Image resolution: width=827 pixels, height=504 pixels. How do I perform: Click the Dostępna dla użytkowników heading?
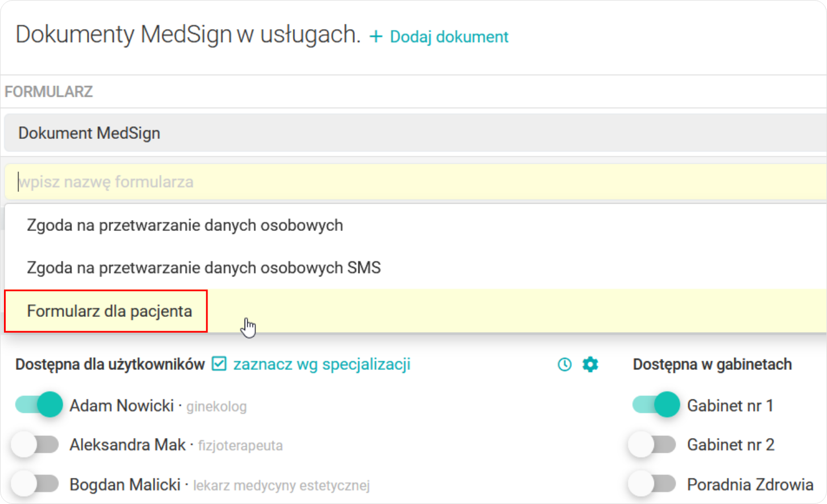(x=110, y=365)
